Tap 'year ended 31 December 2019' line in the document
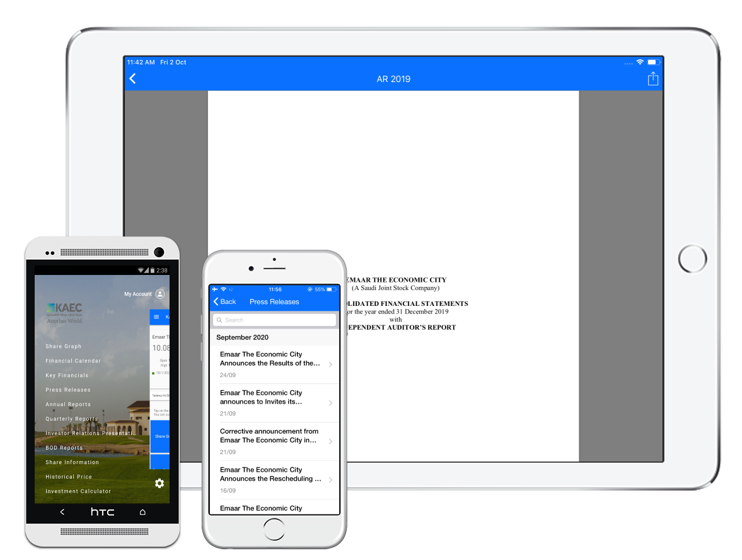 (398, 312)
